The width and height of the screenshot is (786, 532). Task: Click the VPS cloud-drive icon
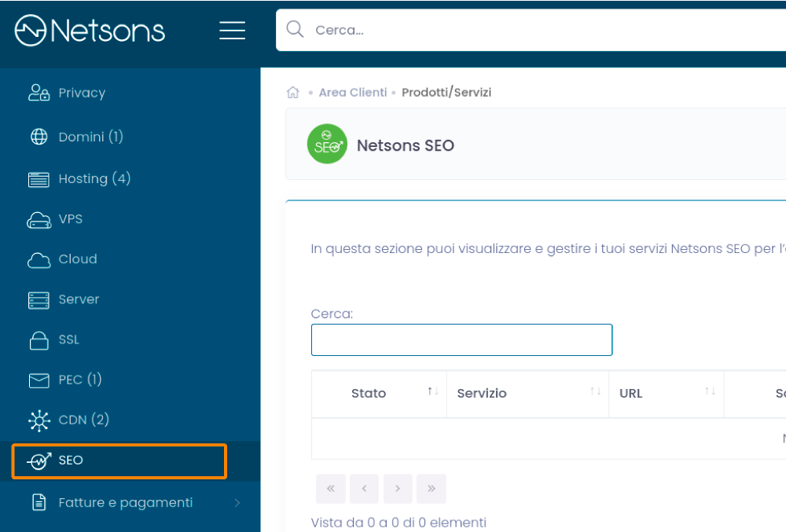point(39,220)
